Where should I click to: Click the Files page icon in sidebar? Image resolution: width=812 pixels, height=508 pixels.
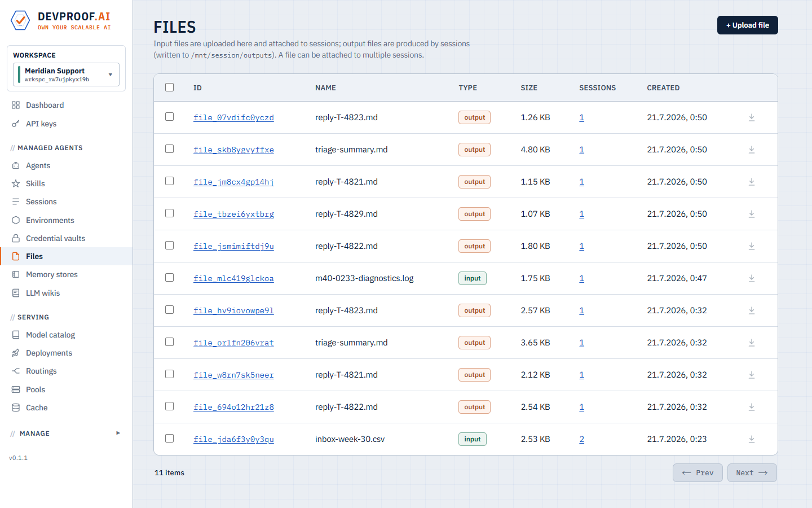pos(16,256)
